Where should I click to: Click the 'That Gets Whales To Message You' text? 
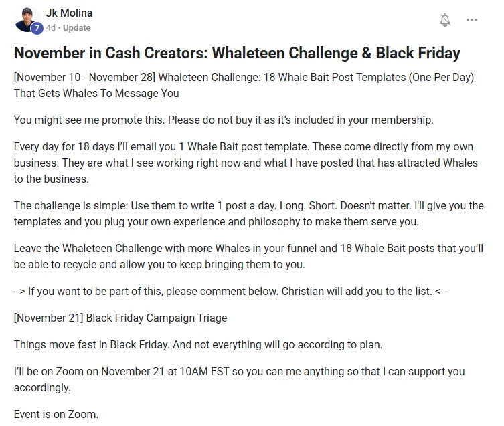click(x=96, y=93)
